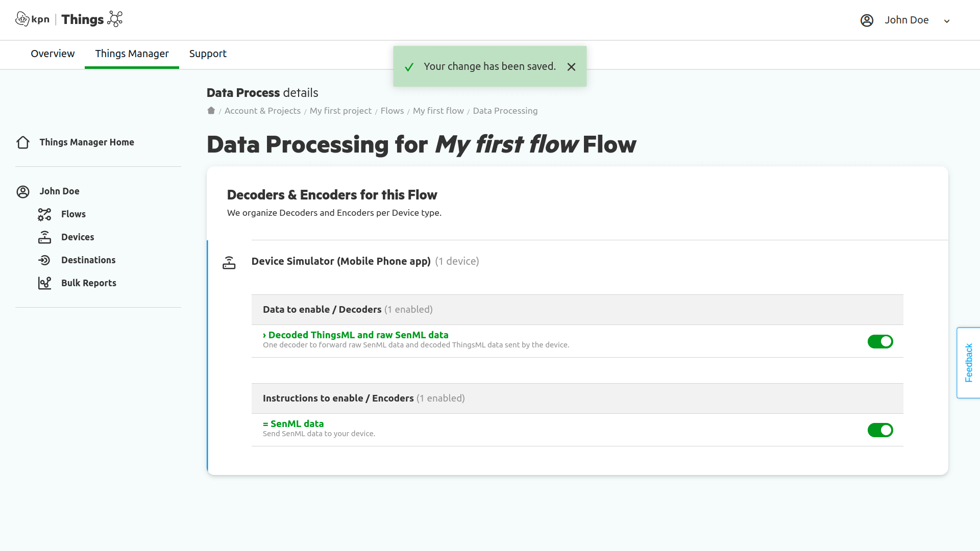980x551 pixels.
Task: Switch to the Overview tab
Action: coord(53,54)
